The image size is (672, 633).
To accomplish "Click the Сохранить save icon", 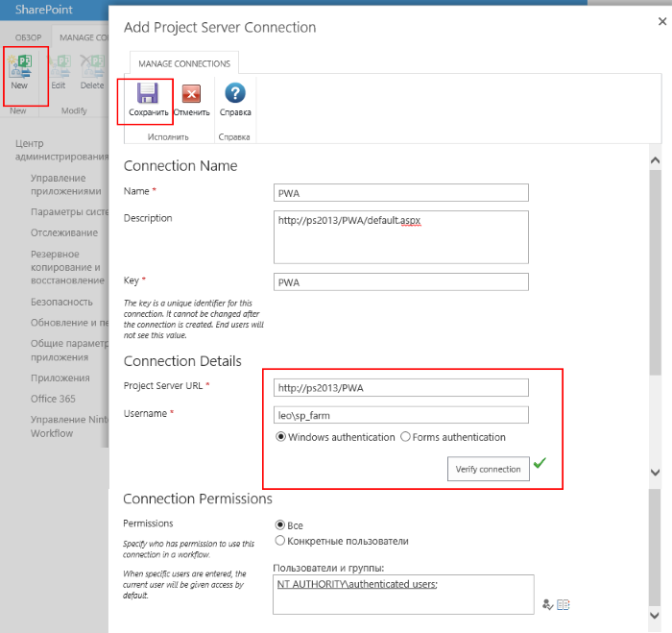I will tap(148, 93).
